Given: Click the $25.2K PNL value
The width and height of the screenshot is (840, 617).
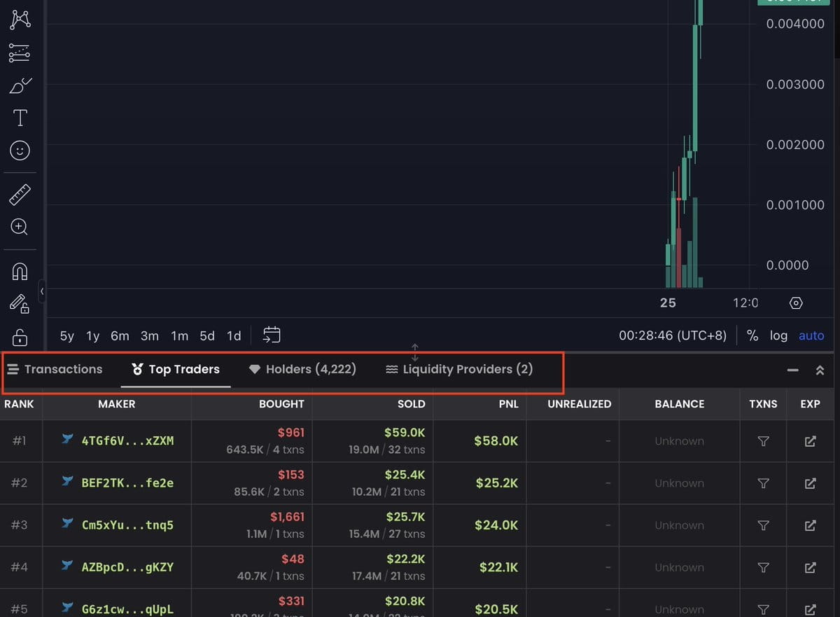Looking at the screenshot, I should 496,483.
